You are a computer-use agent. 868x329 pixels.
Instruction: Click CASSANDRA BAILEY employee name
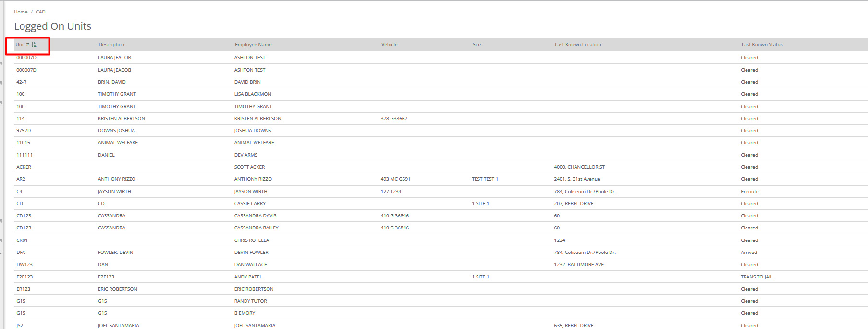[x=256, y=228]
